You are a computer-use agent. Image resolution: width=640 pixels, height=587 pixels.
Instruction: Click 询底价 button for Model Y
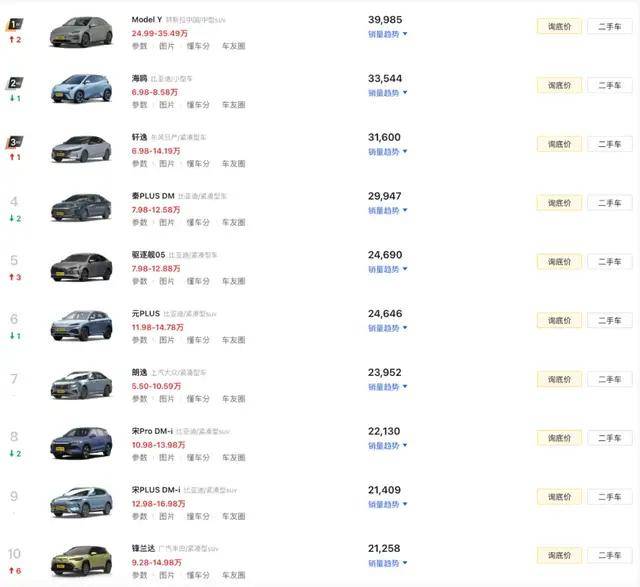[559, 27]
